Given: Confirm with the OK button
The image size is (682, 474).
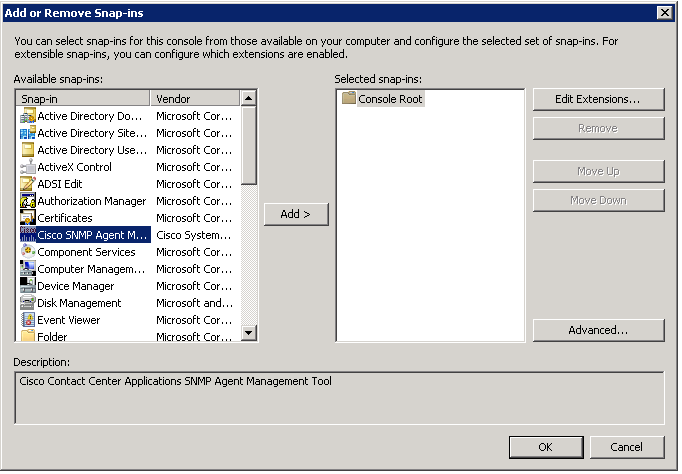Looking at the screenshot, I should coord(546,447).
